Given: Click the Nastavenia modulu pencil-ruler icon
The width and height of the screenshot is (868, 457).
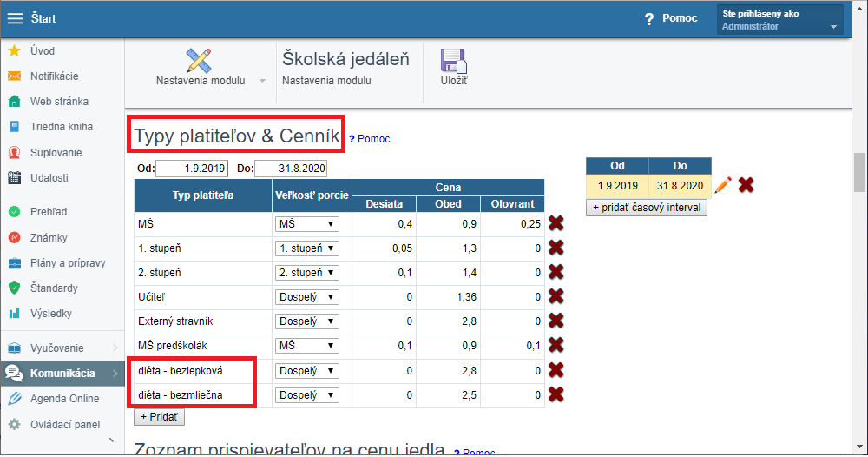Looking at the screenshot, I should click(x=199, y=60).
